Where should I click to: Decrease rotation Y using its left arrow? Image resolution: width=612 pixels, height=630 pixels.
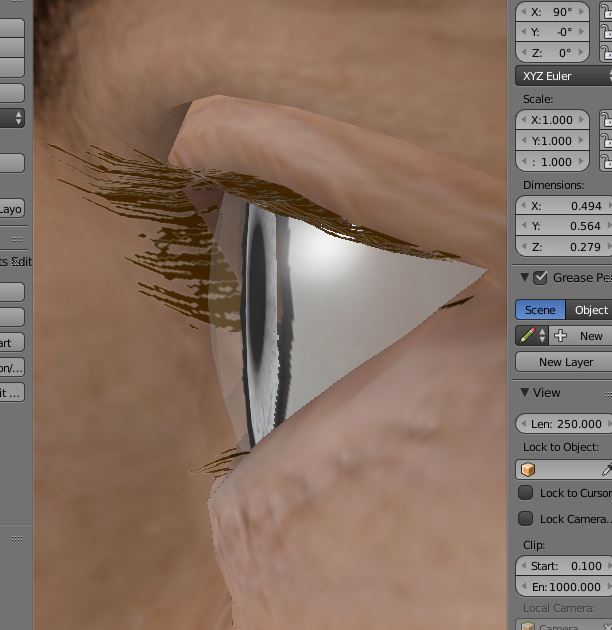click(x=524, y=31)
